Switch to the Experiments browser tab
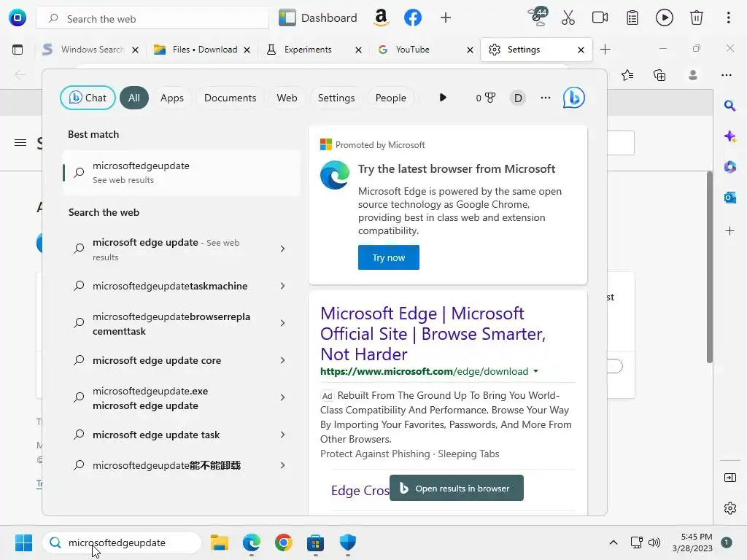This screenshot has width=747, height=560. tap(308, 50)
